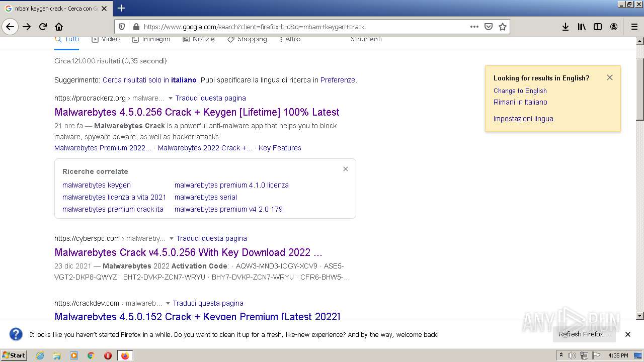Image resolution: width=644 pixels, height=362 pixels.
Task: Launch Opera from taskbar
Action: 108,355
